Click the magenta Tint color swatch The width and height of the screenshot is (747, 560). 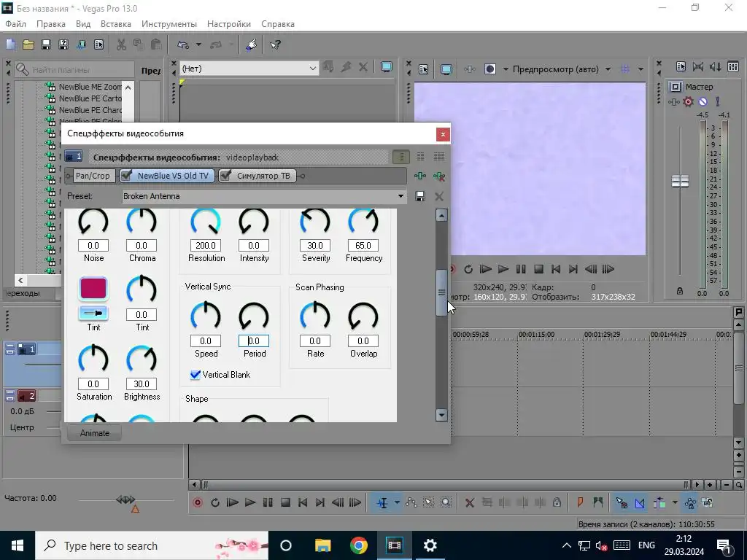tap(93, 289)
